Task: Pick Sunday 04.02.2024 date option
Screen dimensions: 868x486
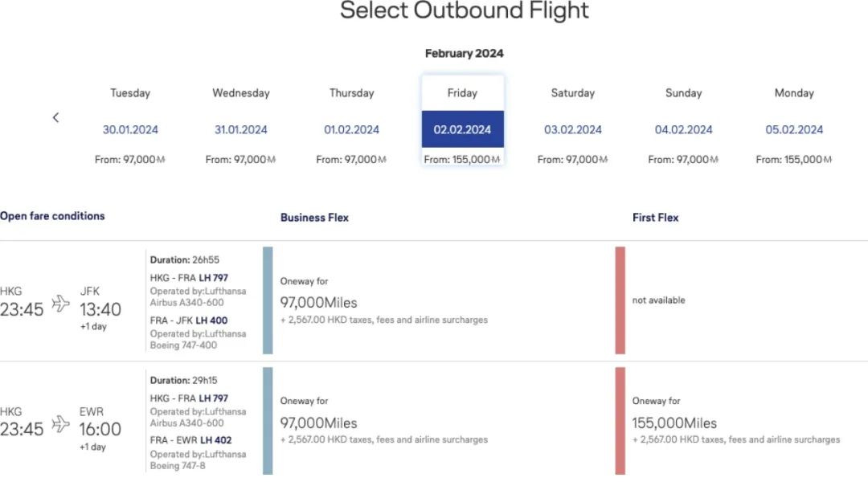Action: pos(684,129)
